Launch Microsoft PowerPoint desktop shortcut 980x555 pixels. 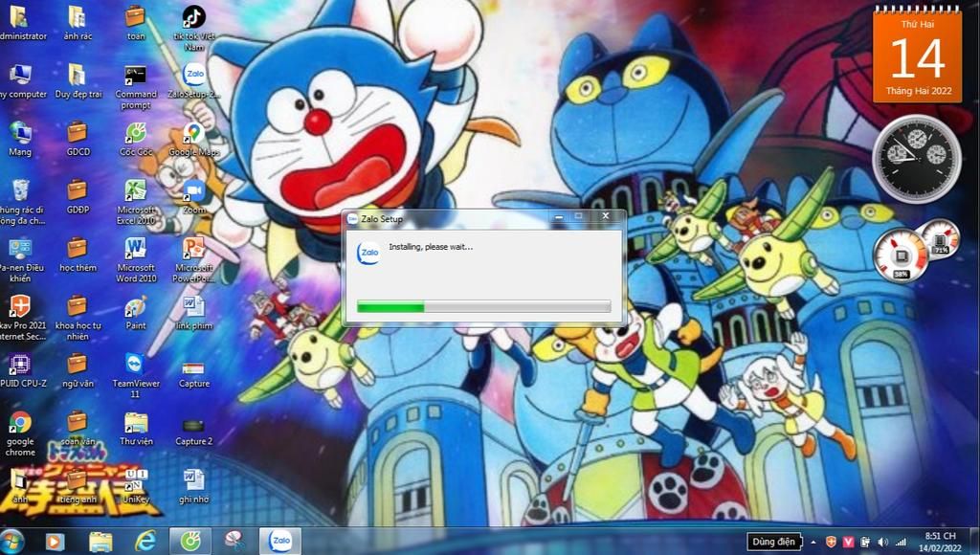coord(193,259)
